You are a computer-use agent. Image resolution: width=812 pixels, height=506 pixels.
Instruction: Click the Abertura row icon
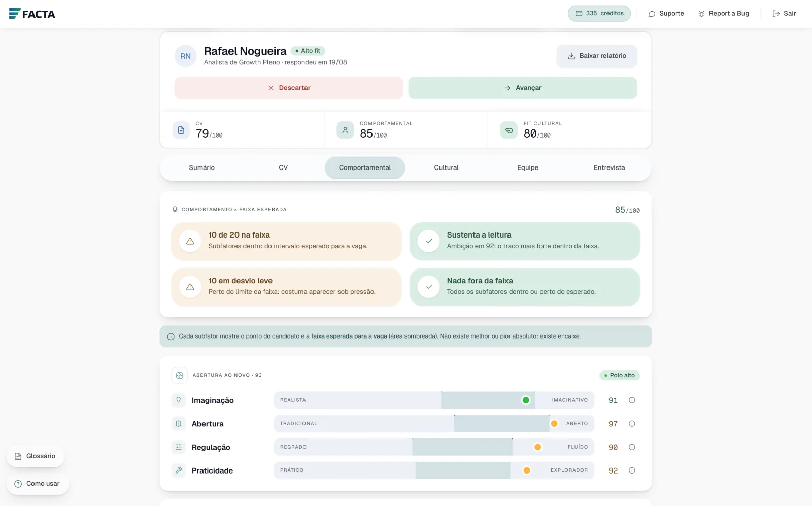(x=179, y=424)
